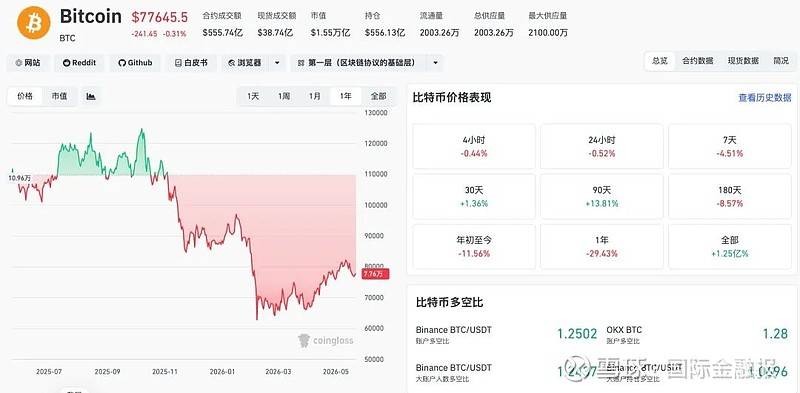This screenshot has height=393, width=800.
Task: Expand the 浏览器 dropdown arrow
Action: point(277,63)
